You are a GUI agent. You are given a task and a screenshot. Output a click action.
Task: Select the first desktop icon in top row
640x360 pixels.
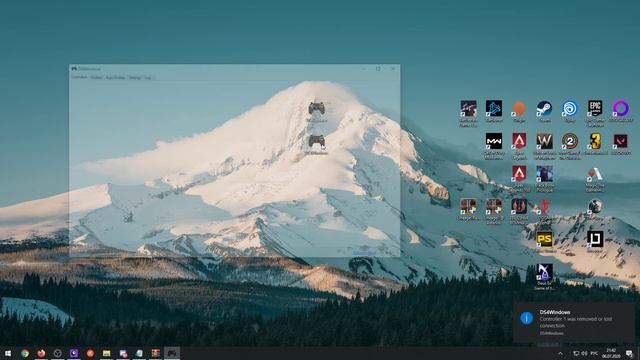(x=468, y=109)
